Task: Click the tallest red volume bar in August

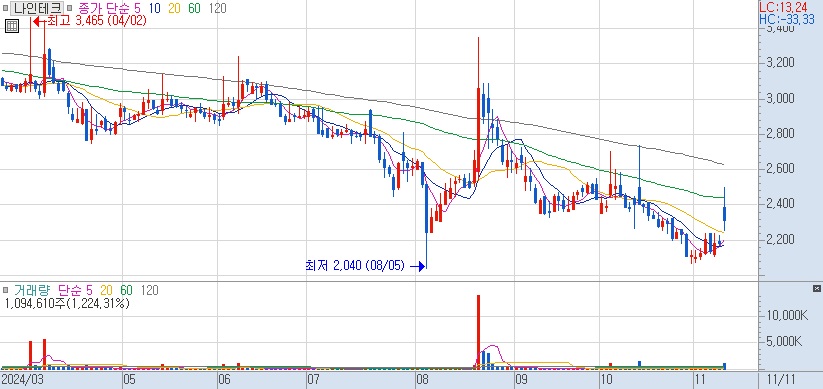Action: click(x=478, y=331)
